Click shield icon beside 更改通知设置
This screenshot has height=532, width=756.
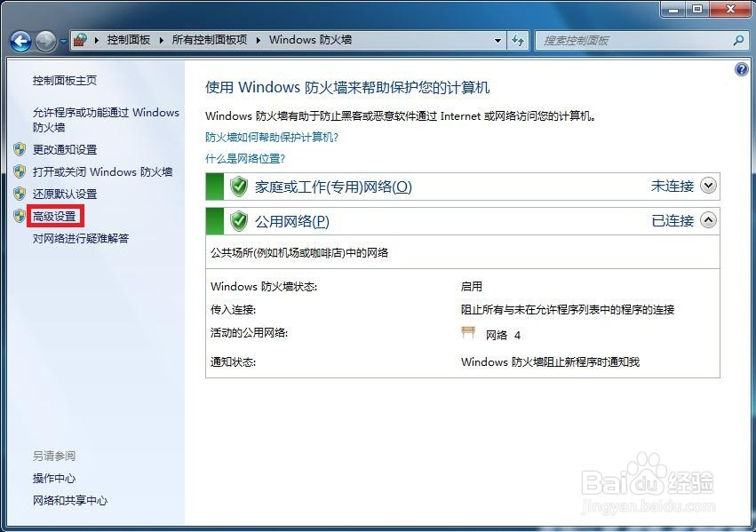pyautogui.click(x=20, y=149)
